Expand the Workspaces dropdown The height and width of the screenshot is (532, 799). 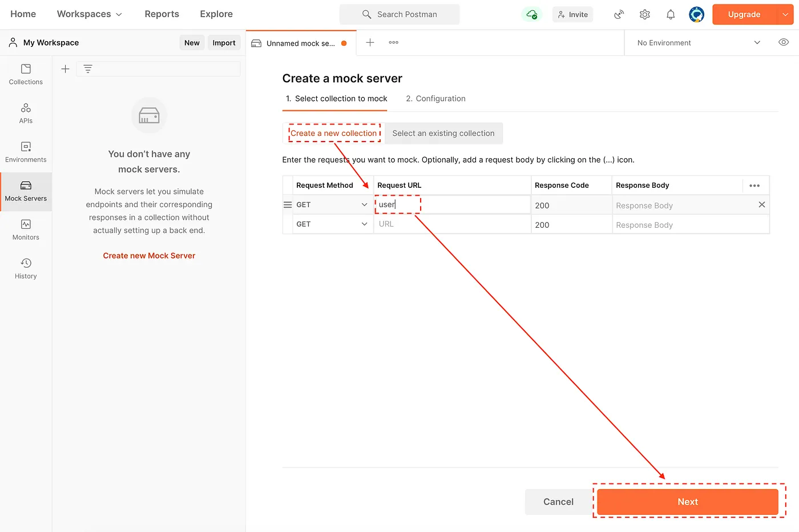click(x=90, y=14)
